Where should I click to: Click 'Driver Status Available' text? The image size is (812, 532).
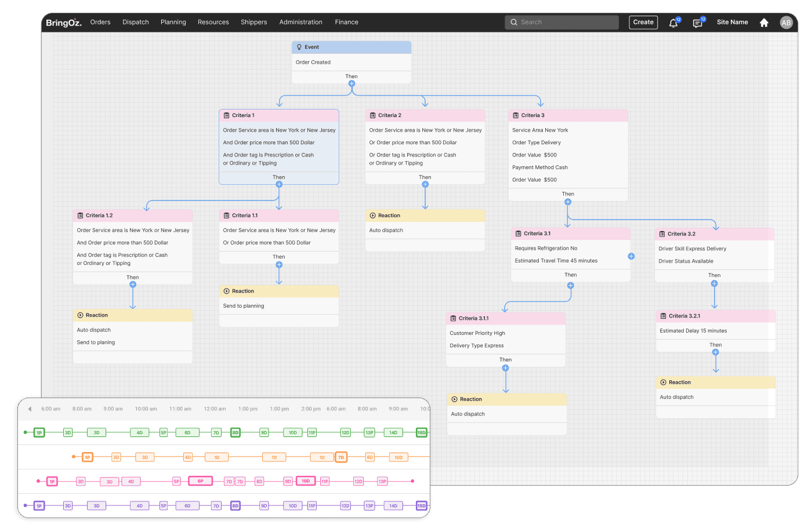(x=686, y=261)
